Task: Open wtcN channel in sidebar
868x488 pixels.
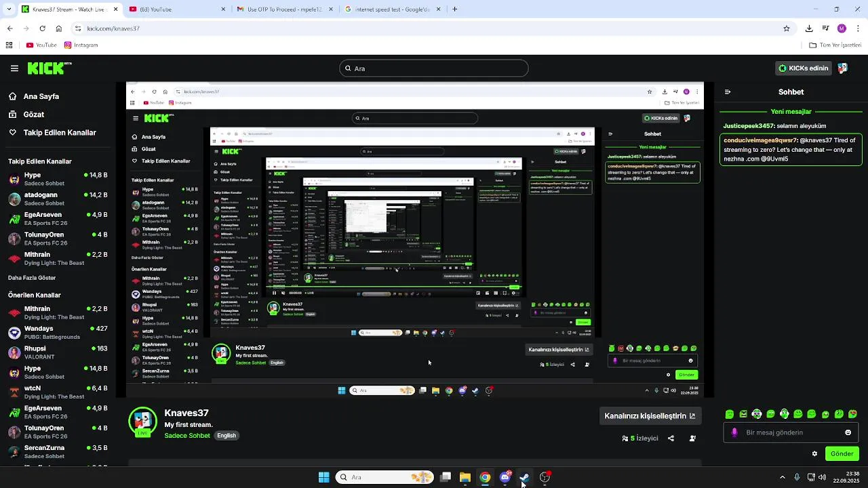Action: coord(58,392)
